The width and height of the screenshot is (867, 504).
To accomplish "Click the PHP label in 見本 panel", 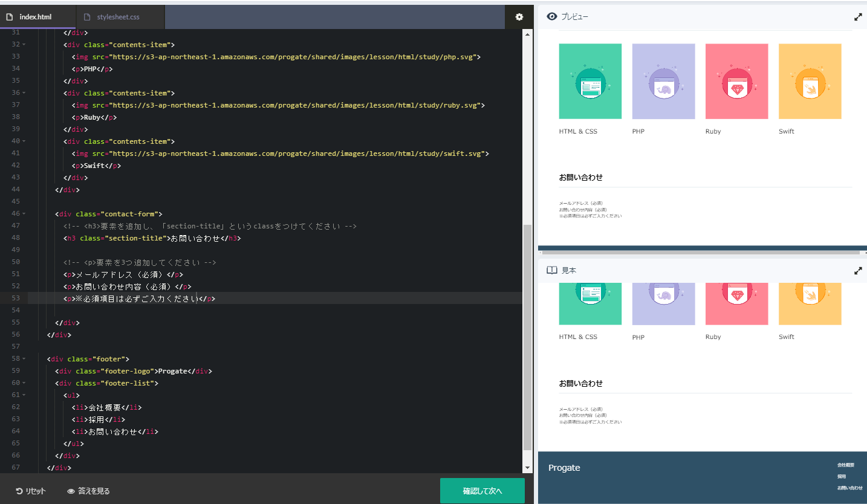I will (638, 337).
